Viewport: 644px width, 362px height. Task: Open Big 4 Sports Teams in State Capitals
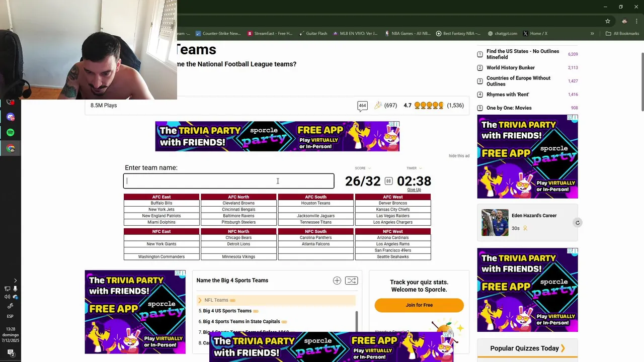click(x=242, y=322)
